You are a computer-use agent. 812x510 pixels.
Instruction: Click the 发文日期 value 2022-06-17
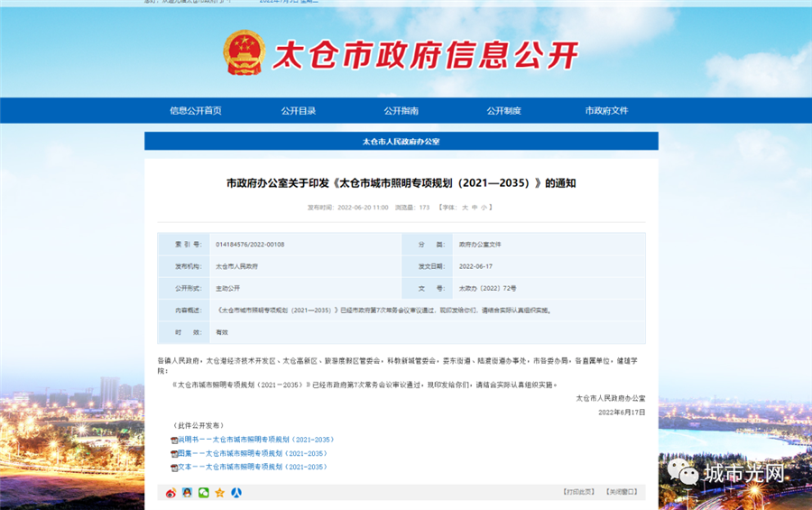[475, 266]
